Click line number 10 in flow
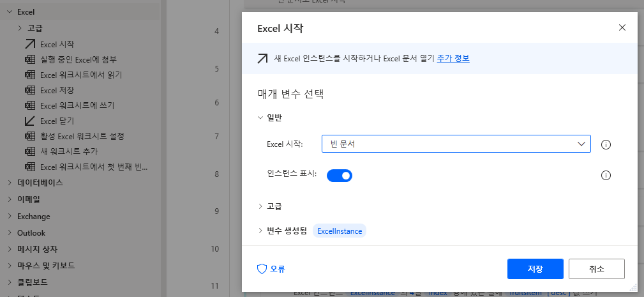 [215, 249]
